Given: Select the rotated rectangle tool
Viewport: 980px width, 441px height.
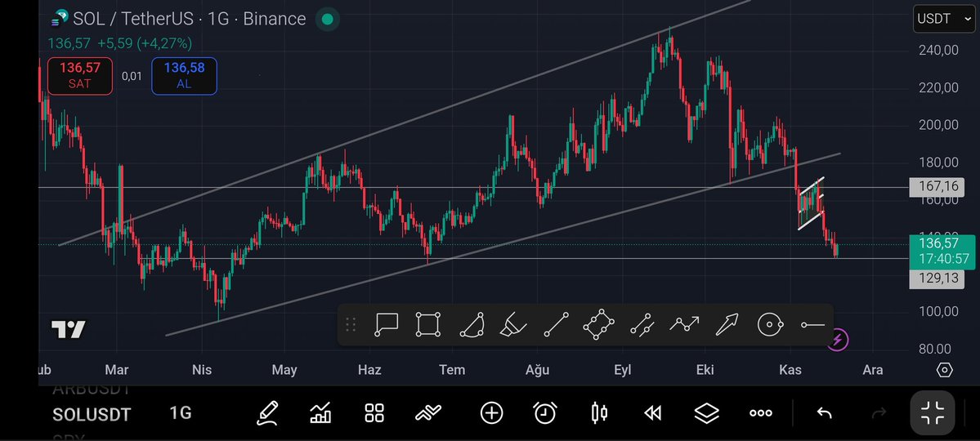Looking at the screenshot, I should (598, 325).
